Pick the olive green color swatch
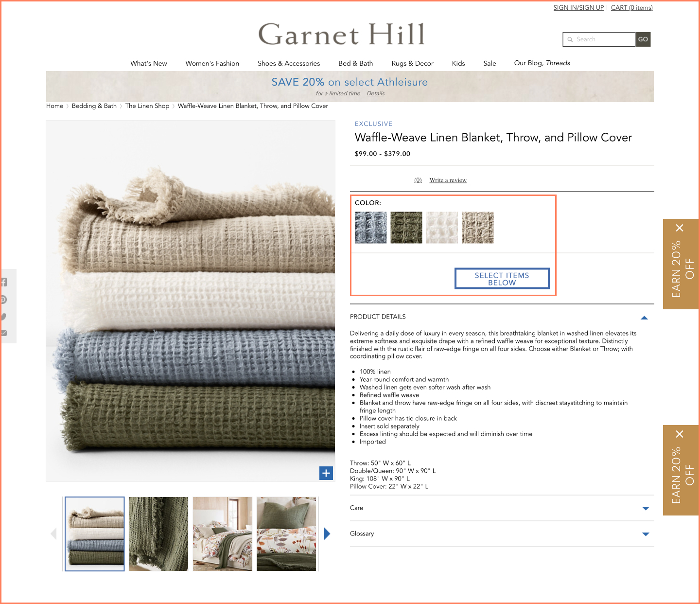 coord(406,228)
